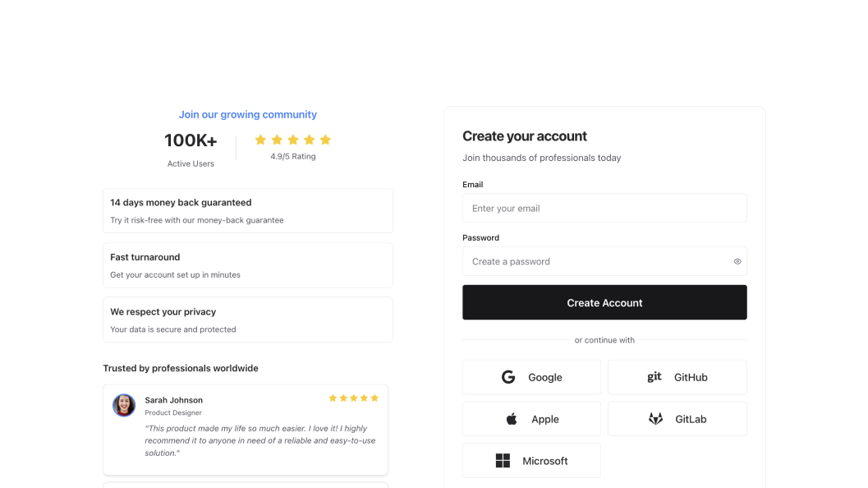Focus the Create a password field
The image size is (868, 488).
point(595,261)
